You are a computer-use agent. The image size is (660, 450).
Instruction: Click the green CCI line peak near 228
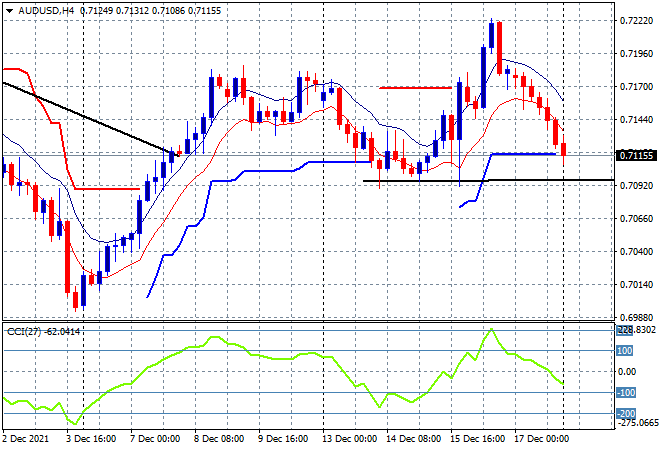[x=491, y=330]
